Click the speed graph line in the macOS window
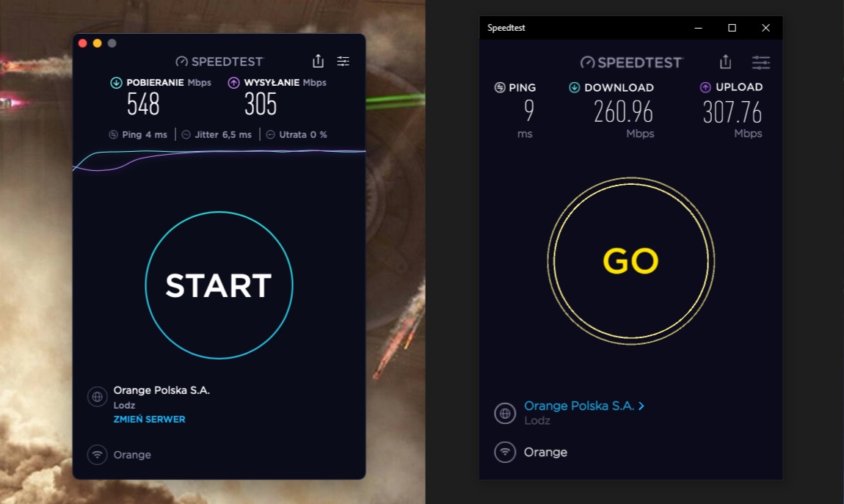Viewport: 844px width, 504px height. 219,159
